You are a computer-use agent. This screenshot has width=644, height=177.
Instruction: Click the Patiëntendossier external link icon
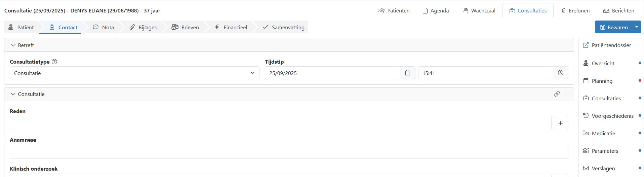point(586,45)
